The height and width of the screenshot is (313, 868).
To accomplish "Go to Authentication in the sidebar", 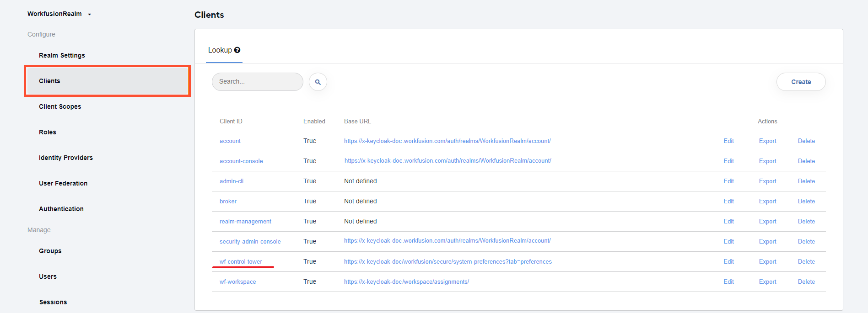I will click(x=61, y=209).
